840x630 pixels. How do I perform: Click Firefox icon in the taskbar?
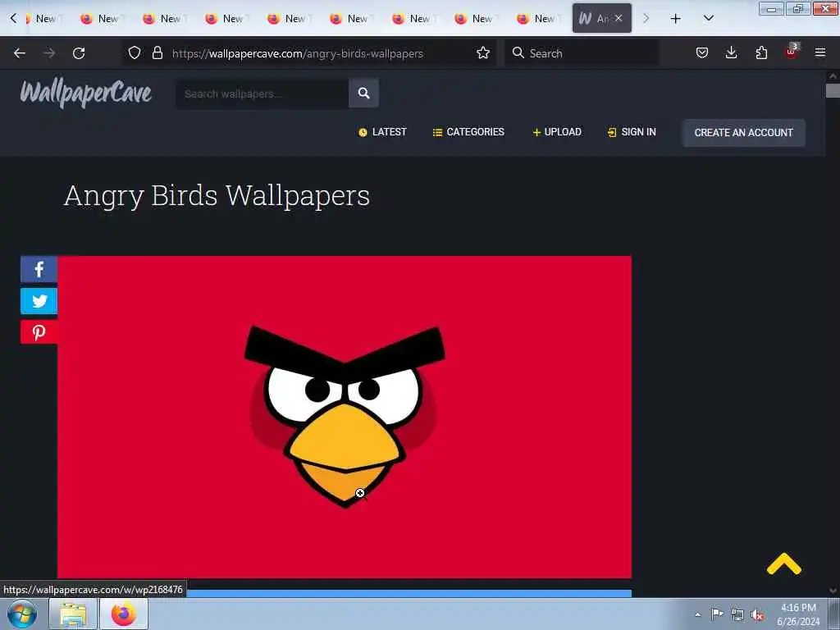coord(123,614)
